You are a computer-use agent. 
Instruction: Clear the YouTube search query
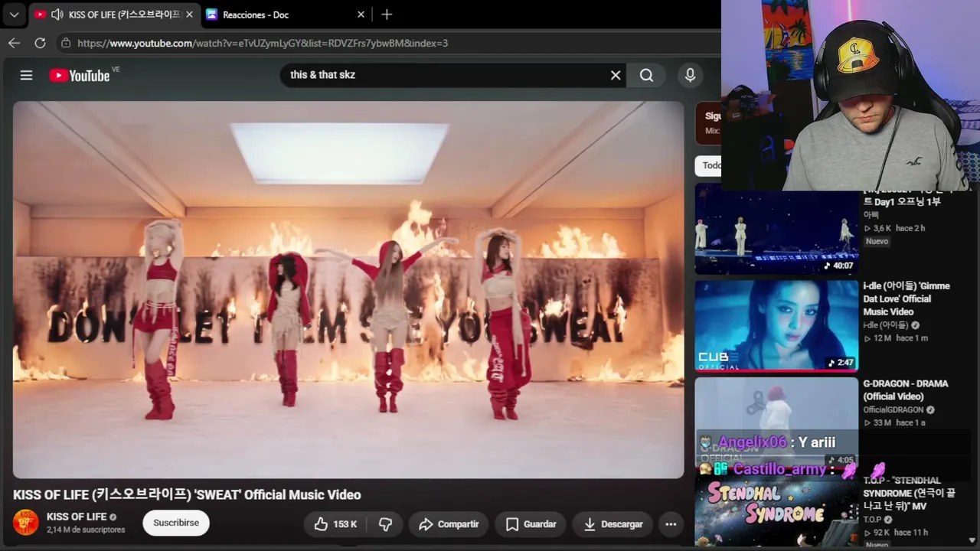pyautogui.click(x=615, y=75)
